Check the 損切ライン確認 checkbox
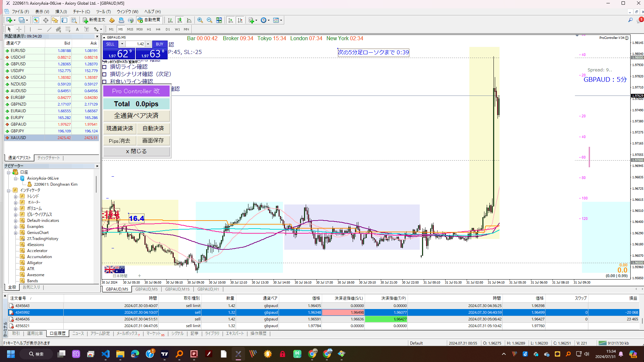644x362 pixels. [104, 67]
